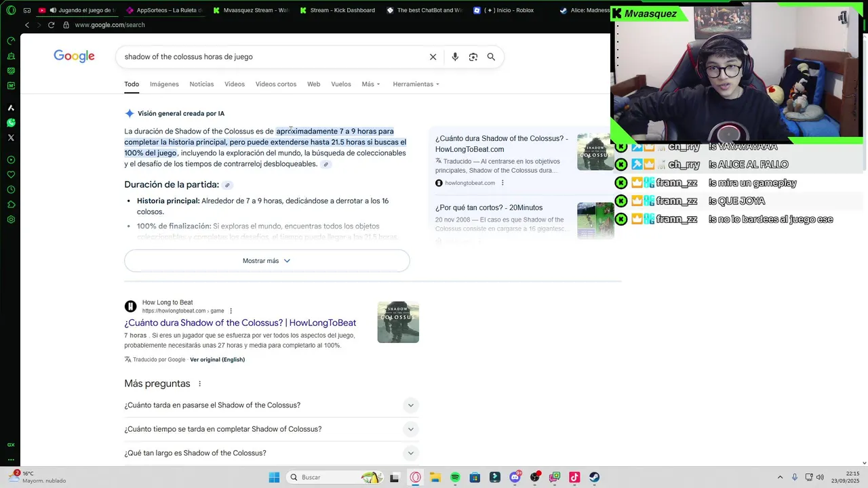Switch to Mvaasquez Stream browser tab
Image resolution: width=868 pixels, height=488 pixels.
point(251,10)
